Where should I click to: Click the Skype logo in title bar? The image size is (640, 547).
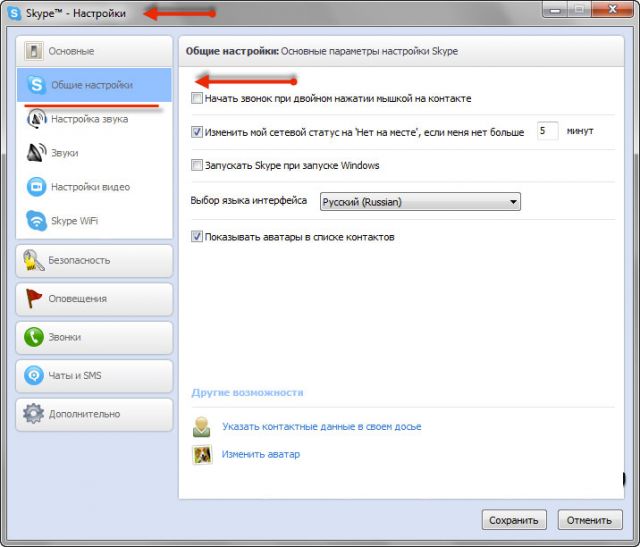14,13
